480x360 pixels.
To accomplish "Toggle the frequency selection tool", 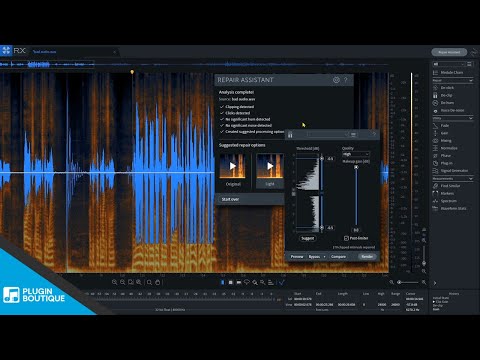I will (x=239, y=282).
